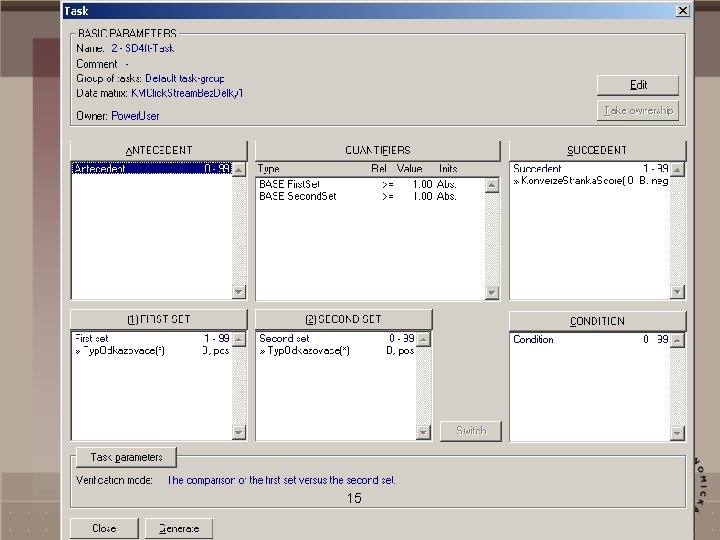Click the Units column header in Quantifiers
The image size is (720, 540).
pyautogui.click(x=448, y=169)
